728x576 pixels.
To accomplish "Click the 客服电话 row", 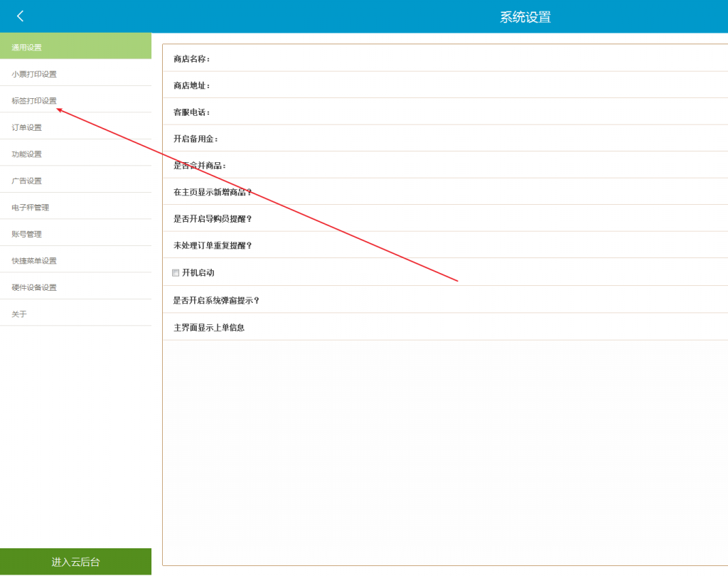I will (445, 112).
